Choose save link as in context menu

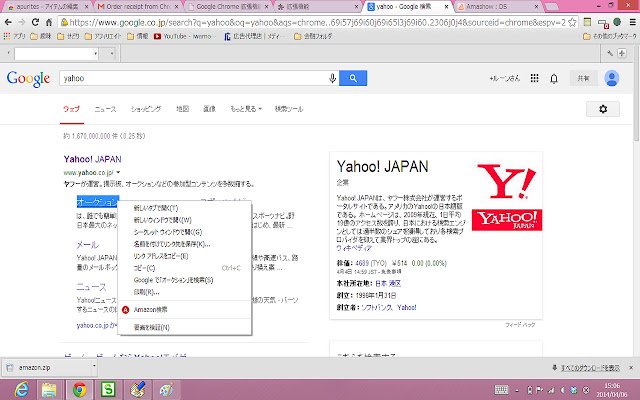pos(184,244)
